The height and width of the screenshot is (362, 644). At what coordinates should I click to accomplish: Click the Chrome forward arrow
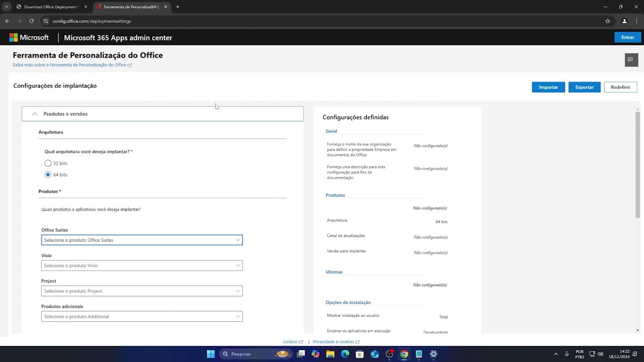[19, 21]
